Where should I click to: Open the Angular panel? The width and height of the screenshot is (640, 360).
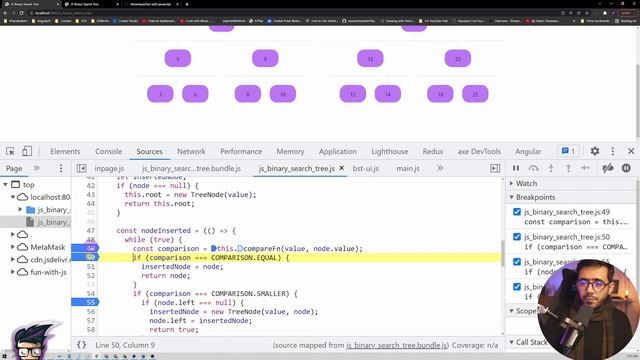[x=528, y=151]
